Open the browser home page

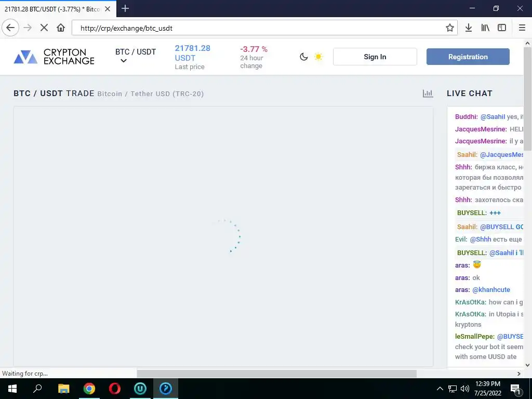pyautogui.click(x=61, y=28)
